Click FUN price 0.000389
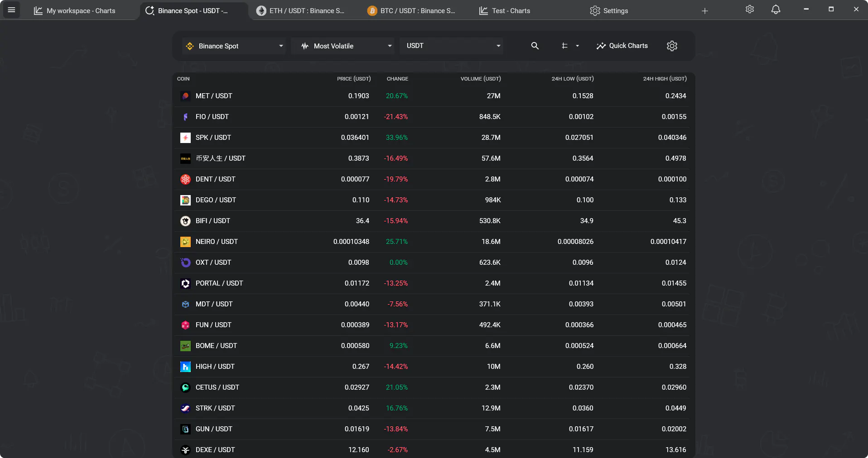This screenshot has height=458, width=868. pos(355,325)
